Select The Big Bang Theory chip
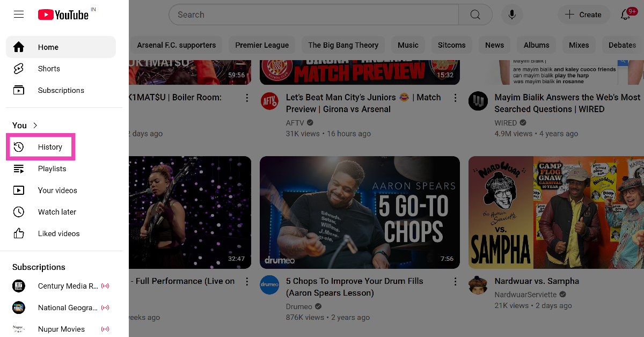Viewport: 644px width, 337px height. click(343, 45)
